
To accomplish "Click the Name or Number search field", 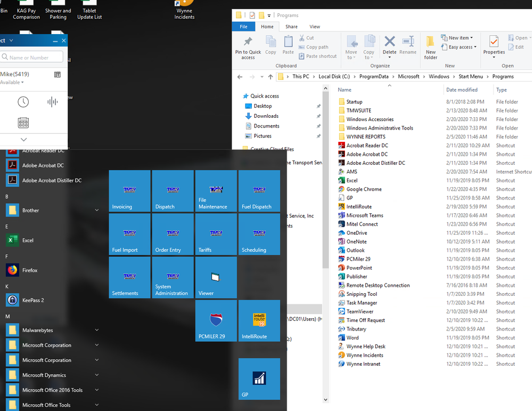I will click(x=32, y=57).
